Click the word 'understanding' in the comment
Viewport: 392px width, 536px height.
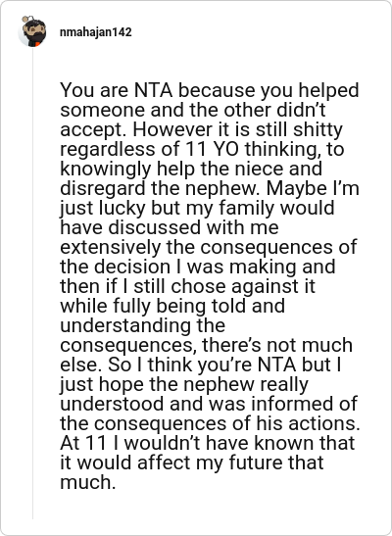pos(125,325)
